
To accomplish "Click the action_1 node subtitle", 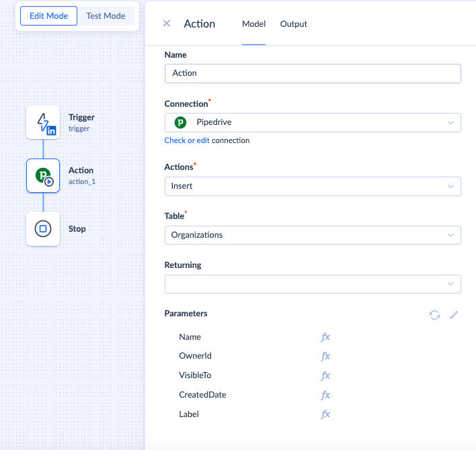I will [82, 181].
